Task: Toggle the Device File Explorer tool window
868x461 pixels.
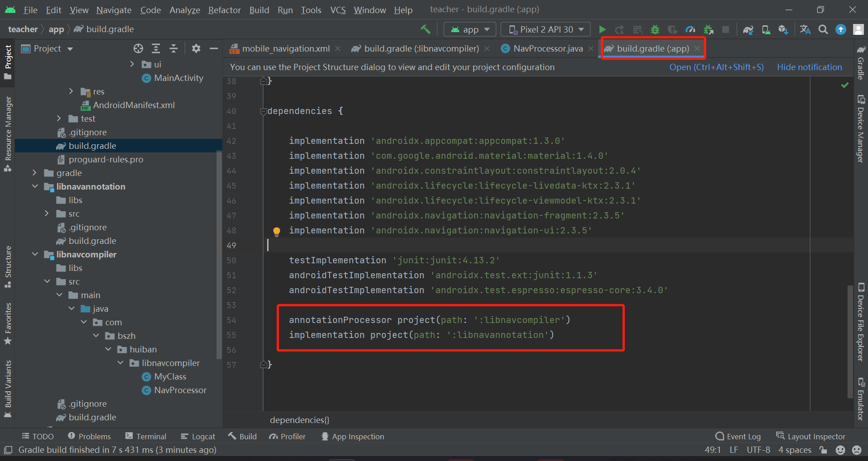Action: tap(861, 322)
